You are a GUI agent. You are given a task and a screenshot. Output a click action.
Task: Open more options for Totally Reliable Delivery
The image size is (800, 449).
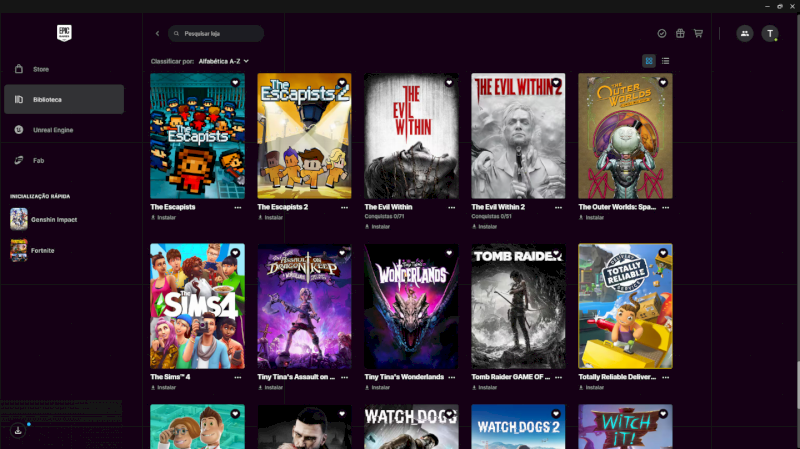(x=666, y=378)
